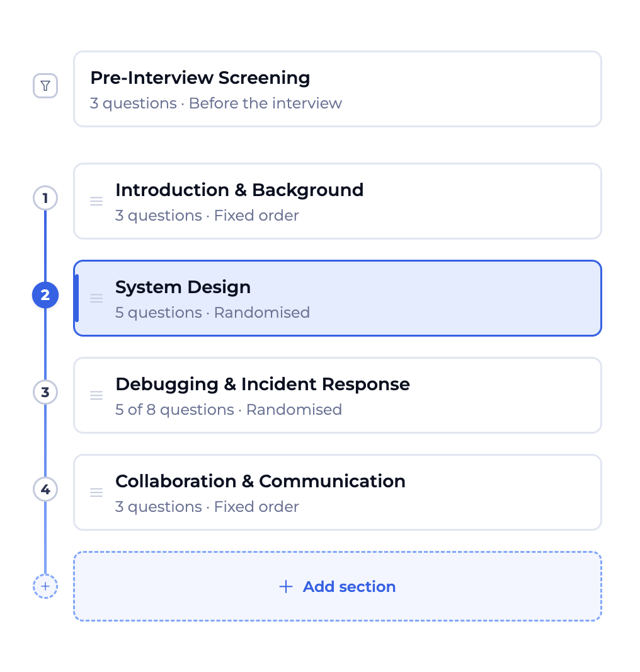
Task: Click the plus icon inside Add section
Action: [x=286, y=586]
